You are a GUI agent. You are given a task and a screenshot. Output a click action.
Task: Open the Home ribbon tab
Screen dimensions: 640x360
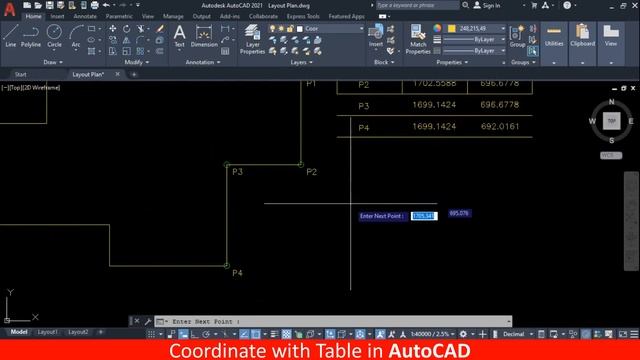(33, 17)
